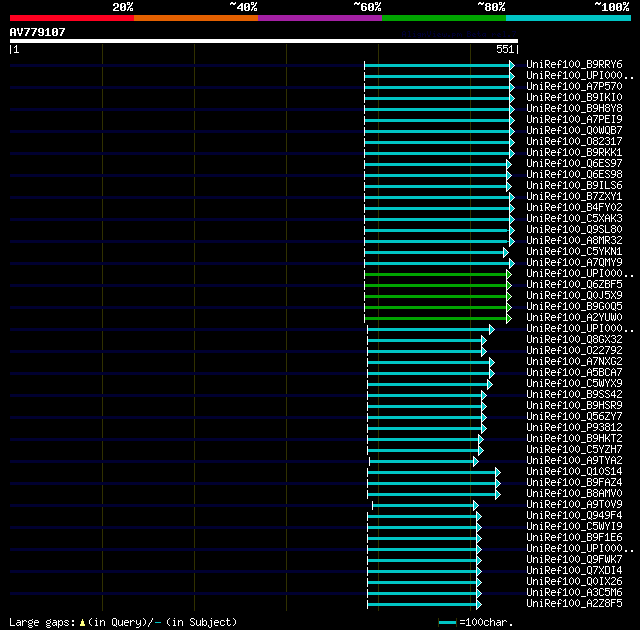The width and height of the screenshot is (640, 630).
Task: Select the UniRef100_B9FAZ4 label
Action: coord(574,483)
